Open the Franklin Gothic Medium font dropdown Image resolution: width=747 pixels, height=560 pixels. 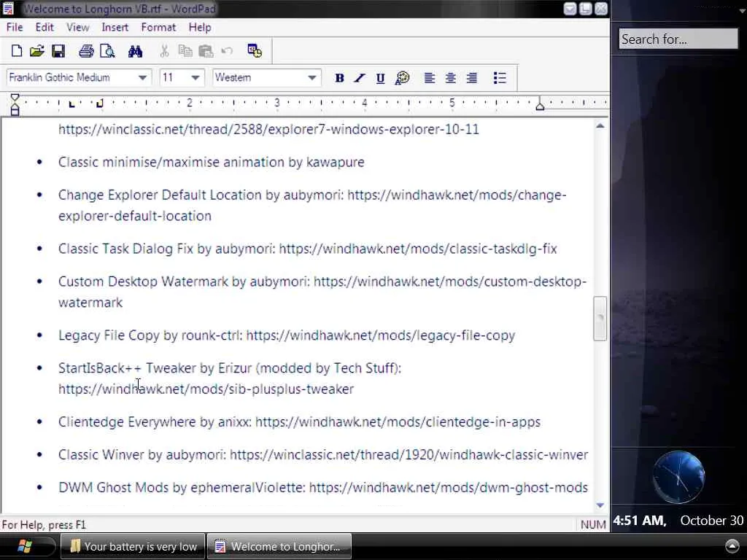142,77
